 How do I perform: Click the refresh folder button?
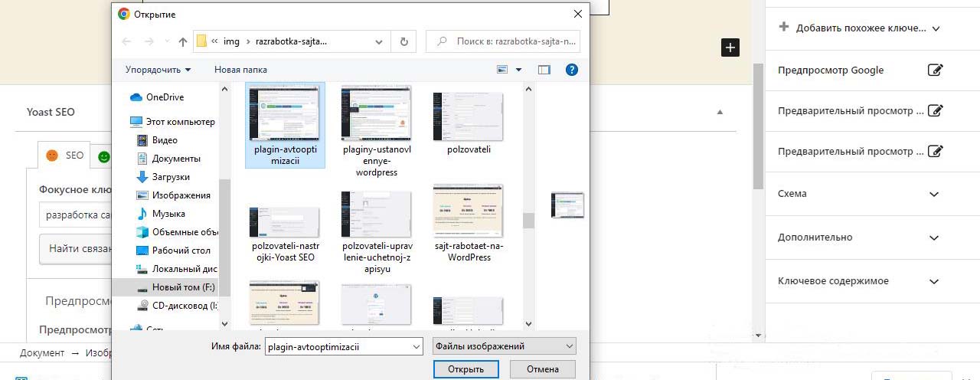tap(403, 41)
